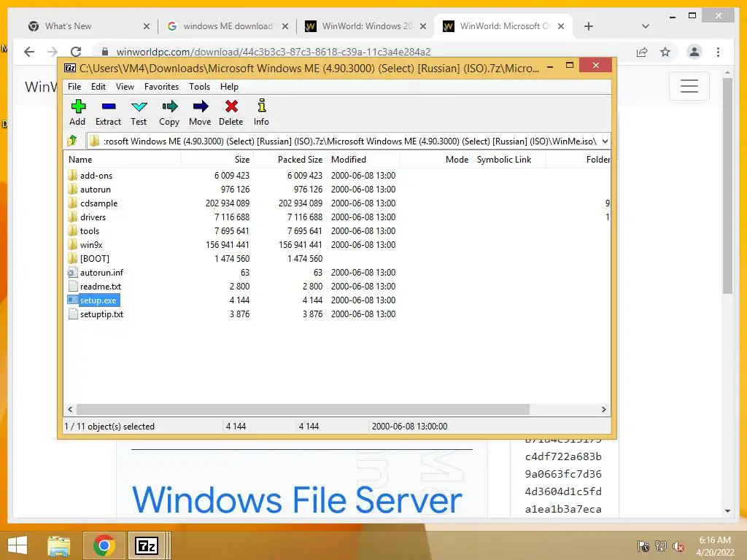Open Chrome's tab search chevron
This screenshot has height=560, width=747.
coord(645,26)
